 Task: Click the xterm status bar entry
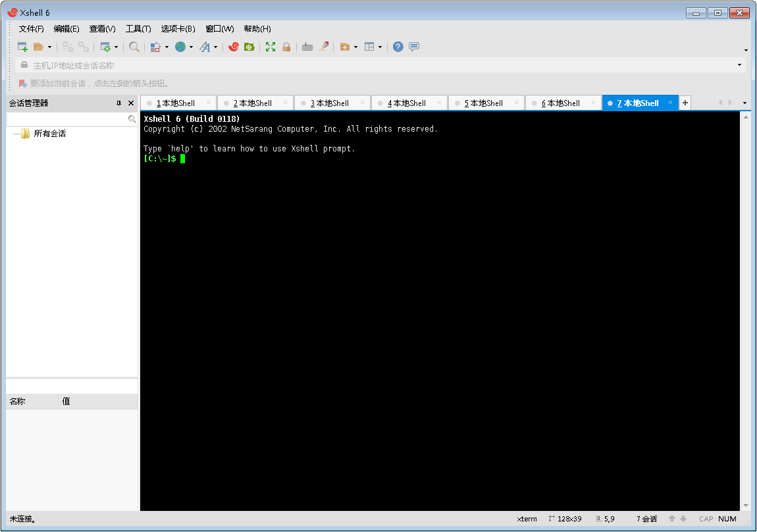click(x=527, y=519)
